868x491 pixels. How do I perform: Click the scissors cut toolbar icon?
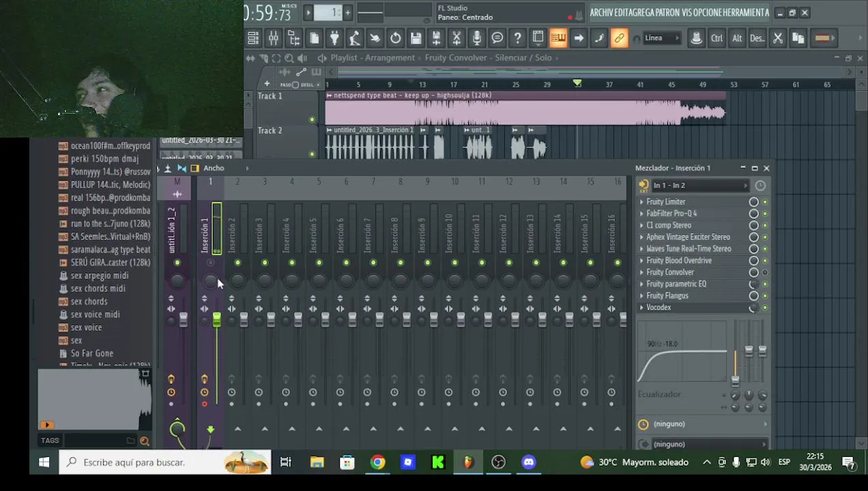tap(777, 38)
